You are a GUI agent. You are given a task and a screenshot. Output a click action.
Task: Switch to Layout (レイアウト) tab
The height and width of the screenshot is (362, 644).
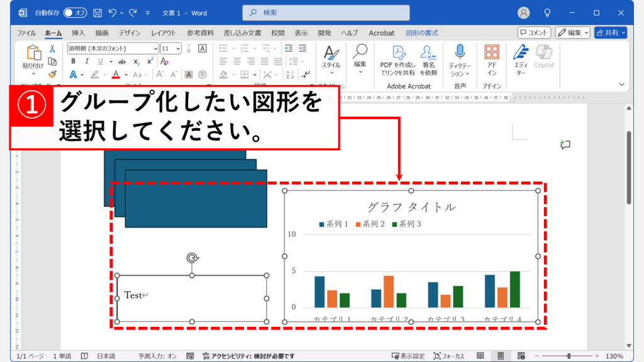click(164, 33)
